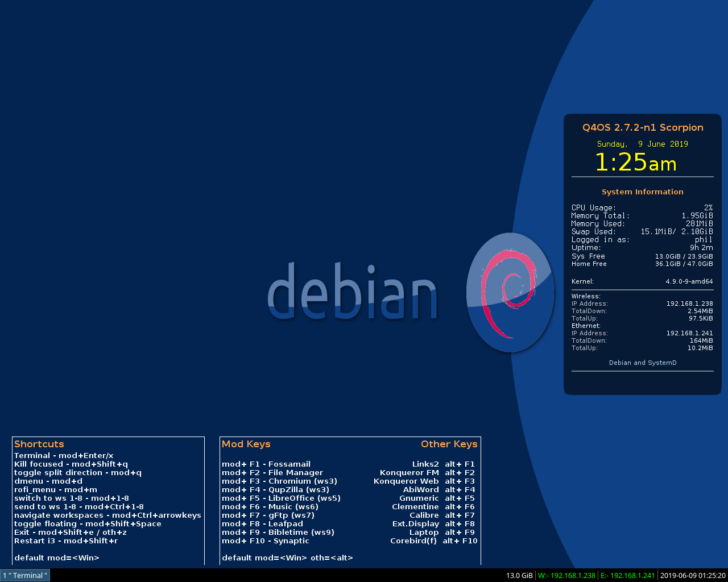Click the mod+ F7 - gFtp line
The width and height of the screenshot is (728, 582).
(x=268, y=516)
